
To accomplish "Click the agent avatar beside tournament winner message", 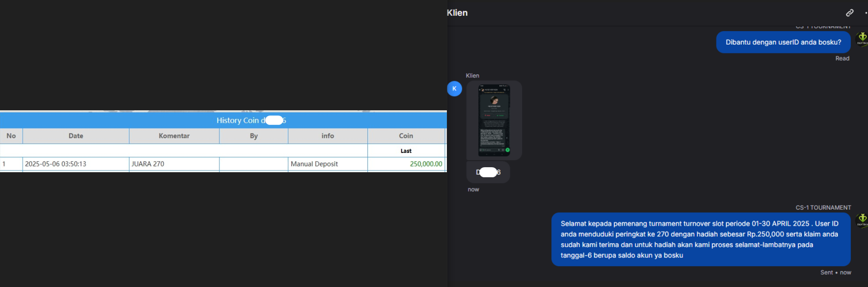I will [862, 221].
